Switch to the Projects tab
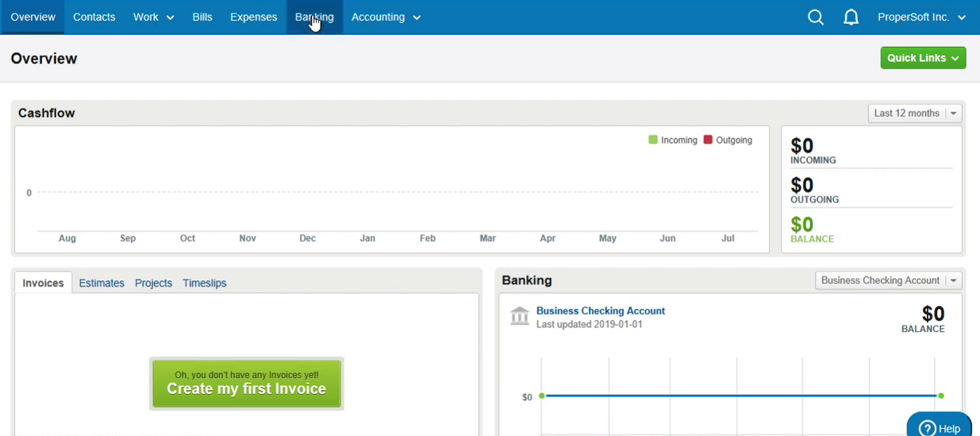The image size is (980, 436). click(x=153, y=283)
